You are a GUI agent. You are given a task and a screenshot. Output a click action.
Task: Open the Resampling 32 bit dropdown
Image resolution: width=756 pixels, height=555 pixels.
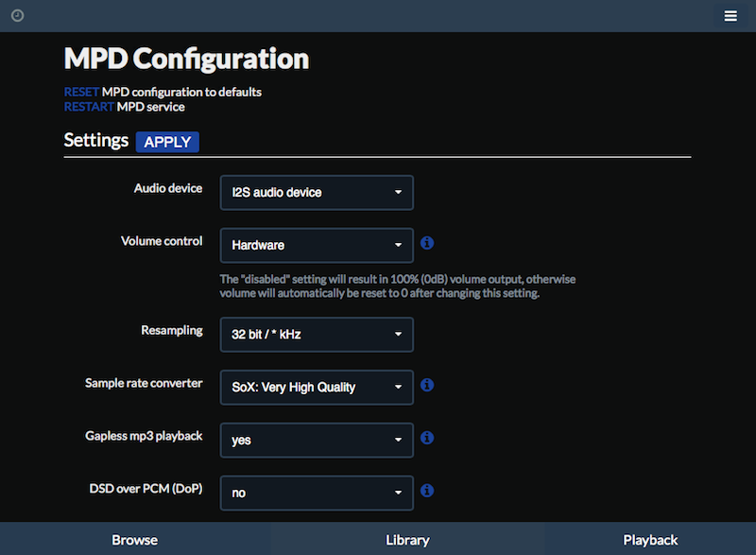pyautogui.click(x=317, y=335)
